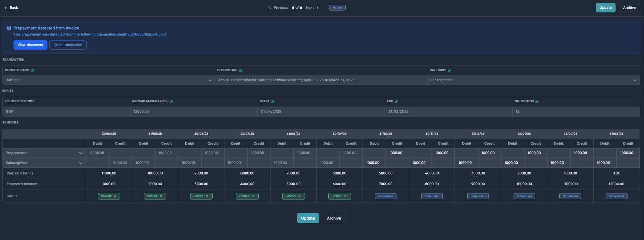Viewport: 644px width, 240px height.
Task: Click the X on the 31/08/25 Posted badge
Action: (x=299, y=196)
